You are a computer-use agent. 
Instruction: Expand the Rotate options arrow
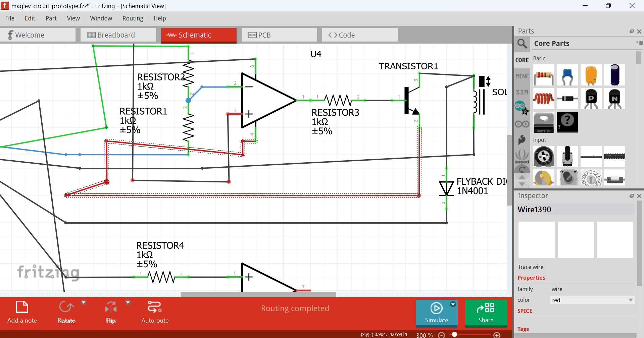click(x=84, y=302)
